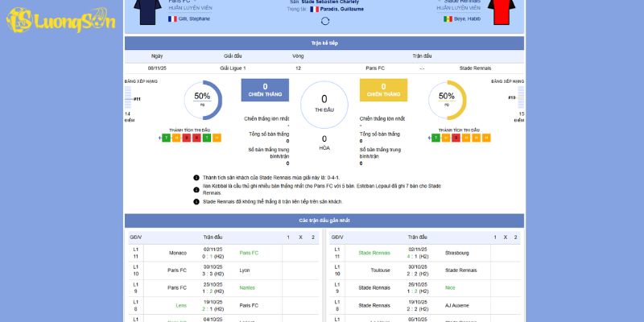Select Paris FC's second form box, orange H
644x322 pixels.
point(176,138)
